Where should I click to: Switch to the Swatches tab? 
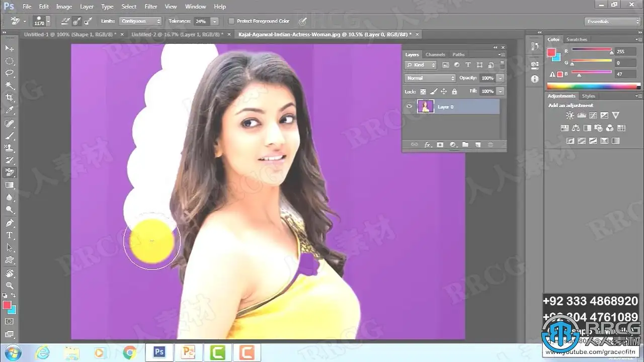point(577,39)
